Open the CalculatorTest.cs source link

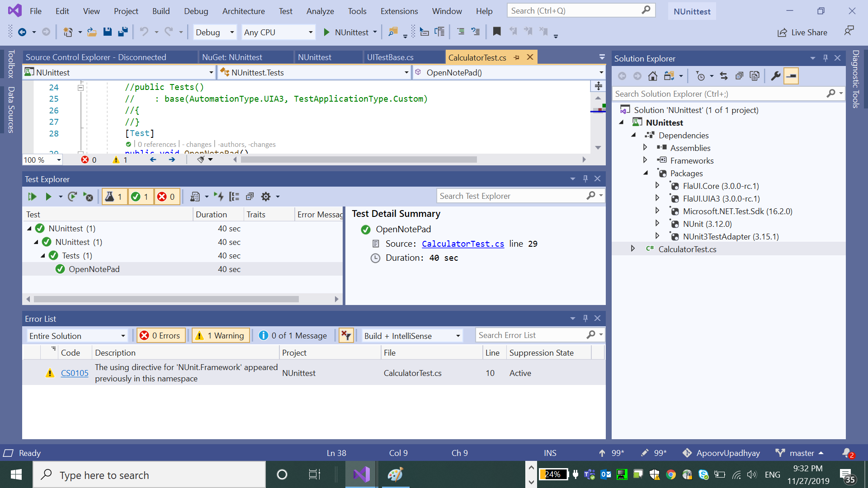pos(462,244)
